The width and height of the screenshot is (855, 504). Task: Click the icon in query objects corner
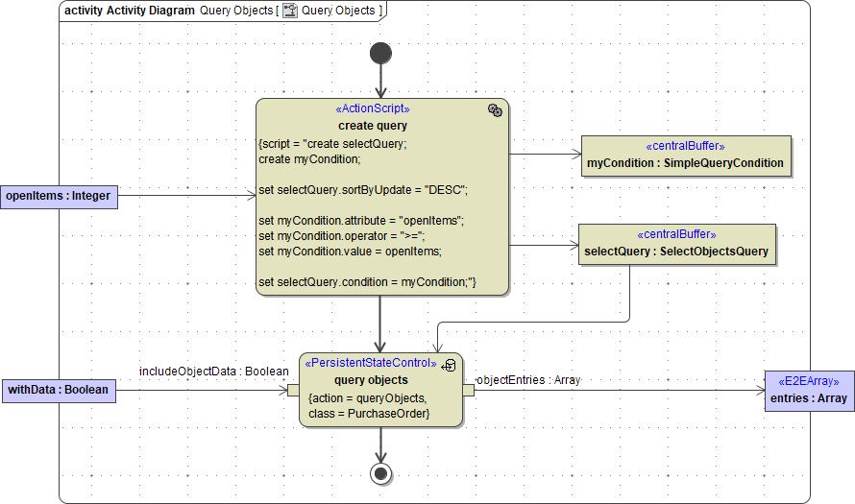tap(449, 365)
